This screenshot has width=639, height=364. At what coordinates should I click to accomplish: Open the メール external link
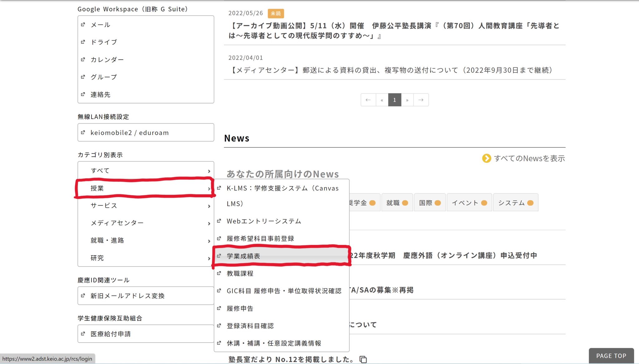pos(100,25)
